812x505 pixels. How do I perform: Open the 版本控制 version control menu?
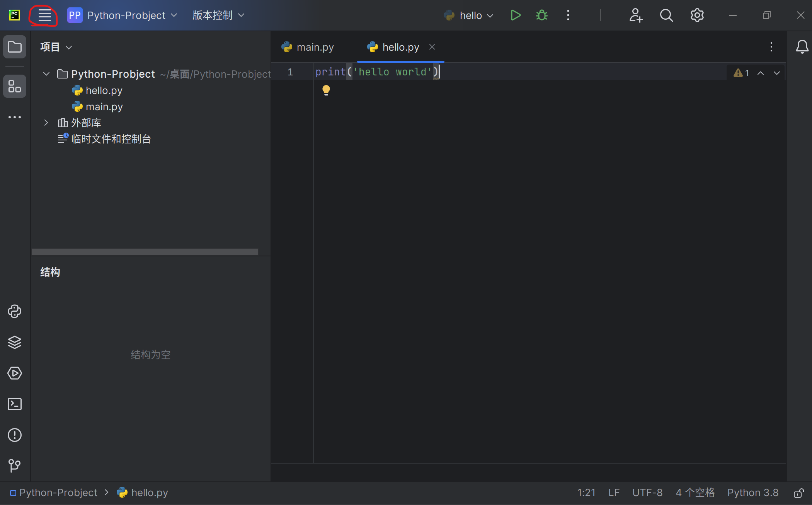click(218, 15)
